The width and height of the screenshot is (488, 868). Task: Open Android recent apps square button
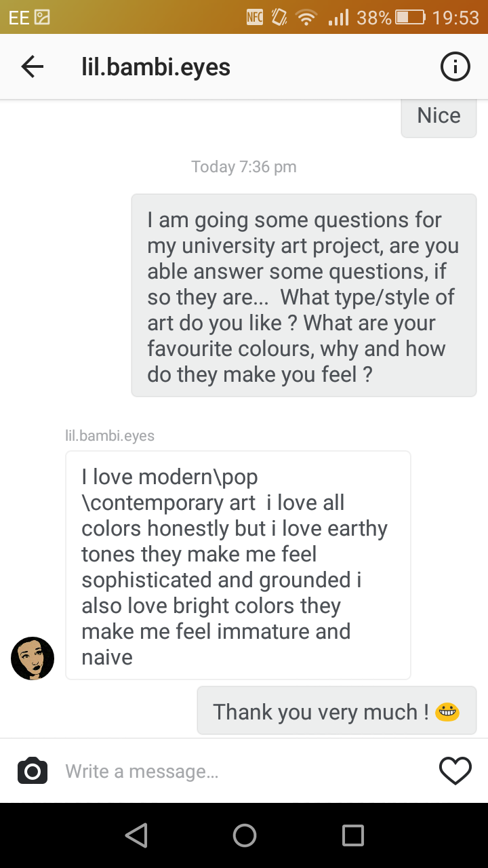pos(352,835)
